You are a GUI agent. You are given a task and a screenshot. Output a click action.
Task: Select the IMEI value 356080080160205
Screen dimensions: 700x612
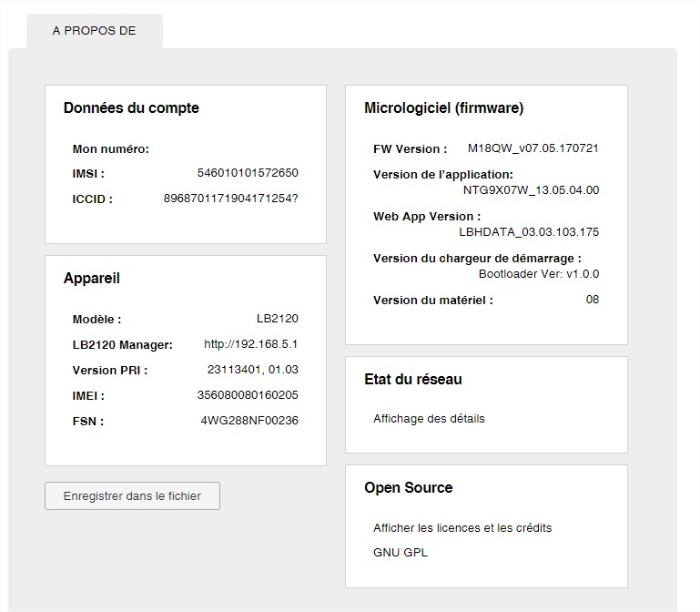(248, 395)
